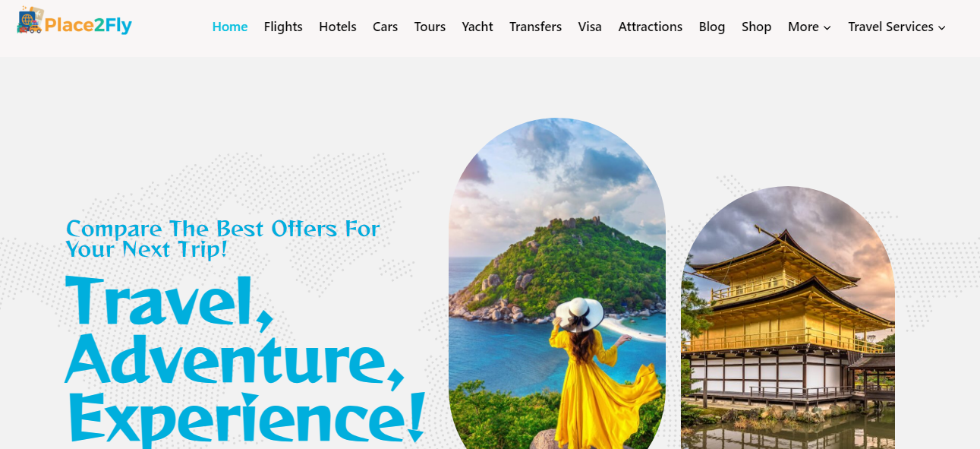Click the Compare The Best Offers subtitle
Screen dimensions: 980x449
222,239
